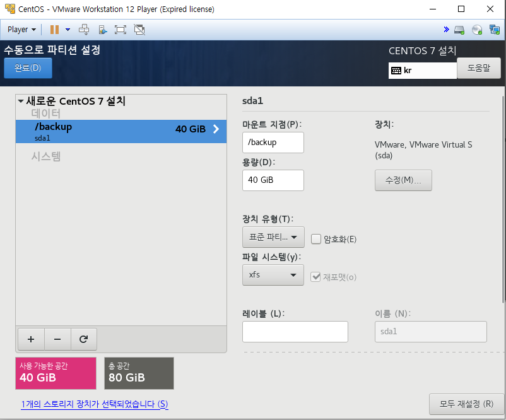Click the 시스템 category label
This screenshot has width=506, height=420.
click(46, 156)
